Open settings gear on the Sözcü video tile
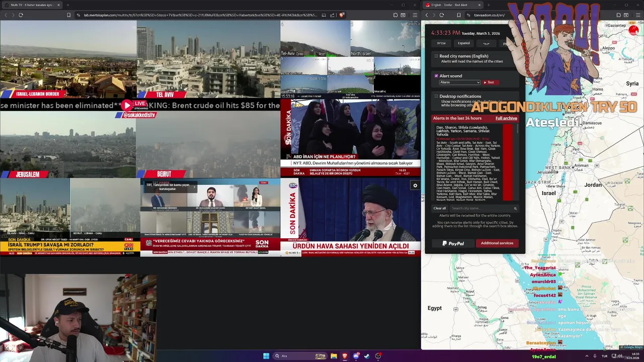644x362 pixels. point(415,186)
